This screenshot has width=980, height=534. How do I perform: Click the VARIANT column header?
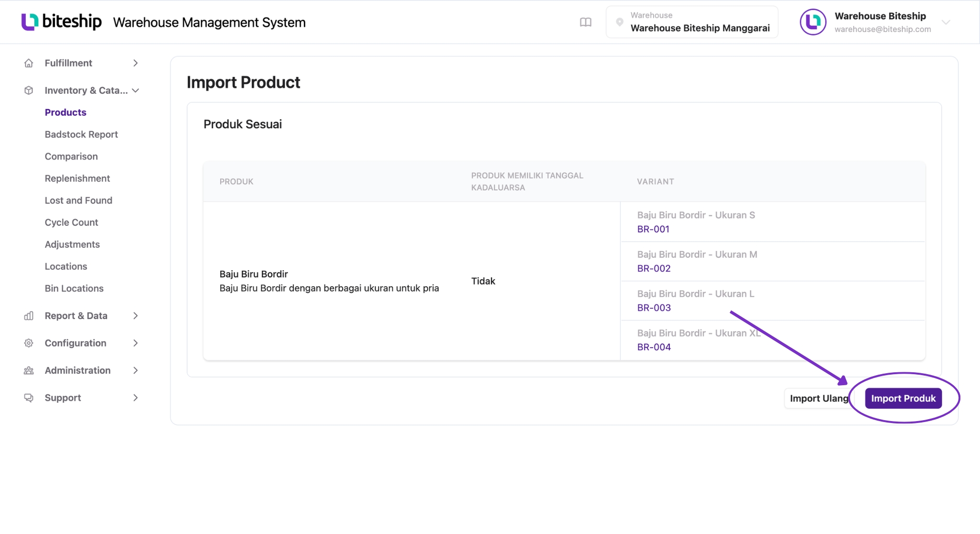(655, 182)
